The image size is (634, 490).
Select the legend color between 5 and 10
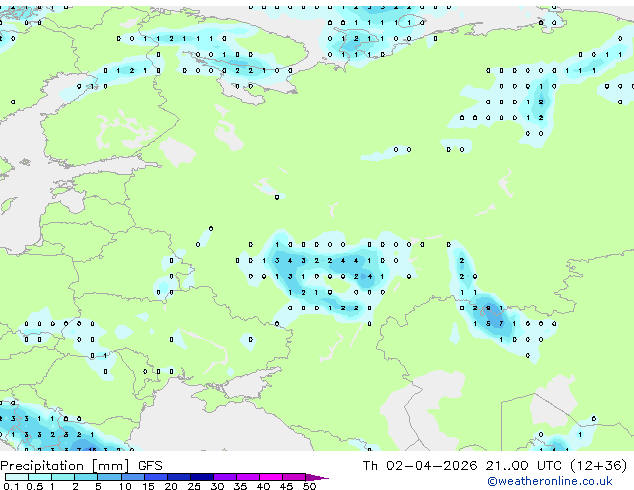[x=109, y=477]
